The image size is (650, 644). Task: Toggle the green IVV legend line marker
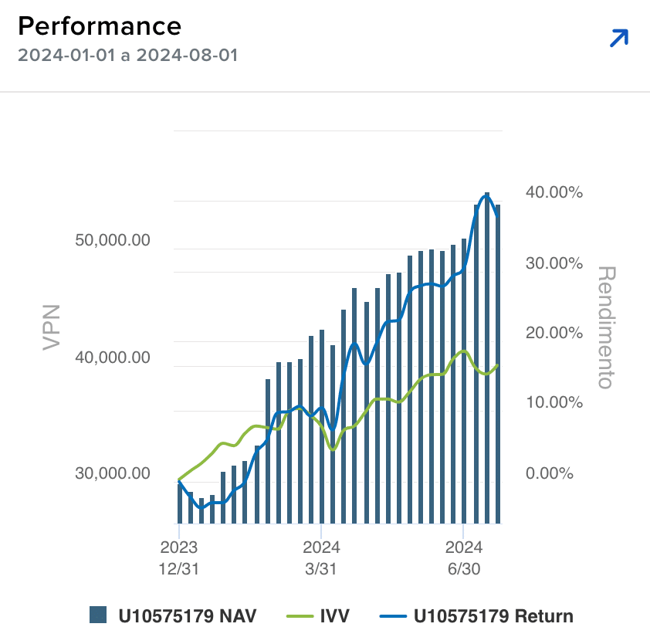(299, 615)
